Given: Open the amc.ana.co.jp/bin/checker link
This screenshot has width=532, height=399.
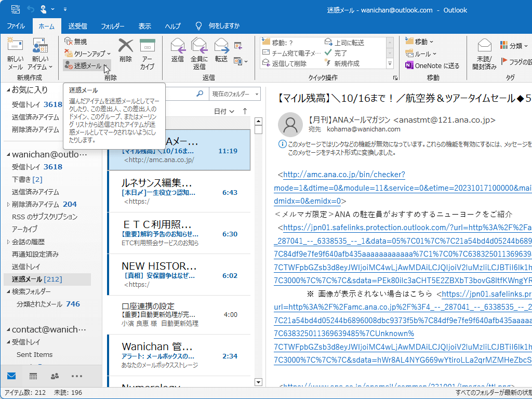Looking at the screenshot, I should coord(344,175).
